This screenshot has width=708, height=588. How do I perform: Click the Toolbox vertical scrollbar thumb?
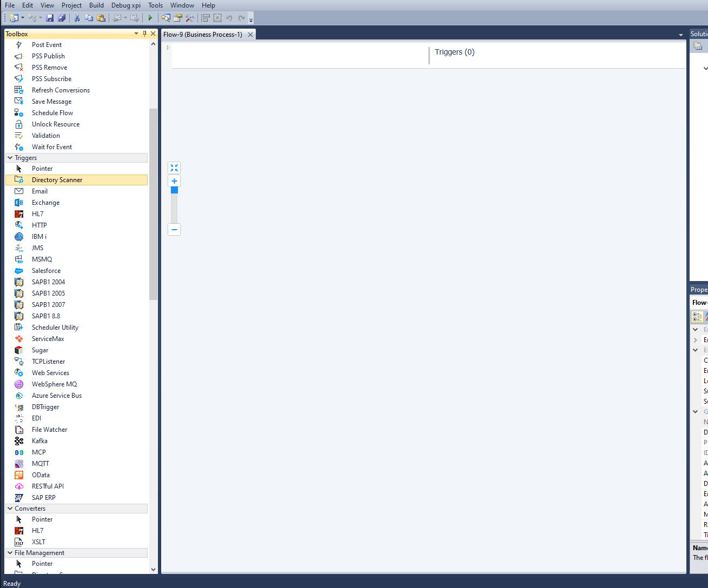coord(153,204)
